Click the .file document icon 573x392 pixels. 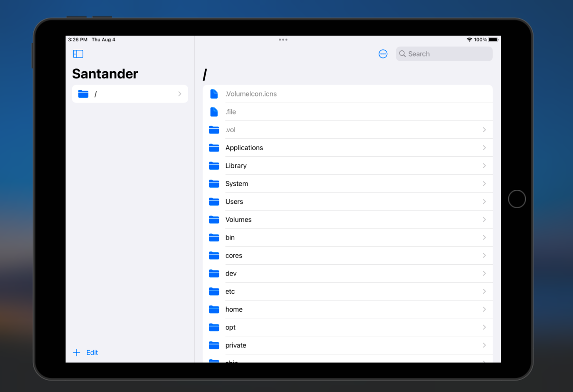point(214,112)
